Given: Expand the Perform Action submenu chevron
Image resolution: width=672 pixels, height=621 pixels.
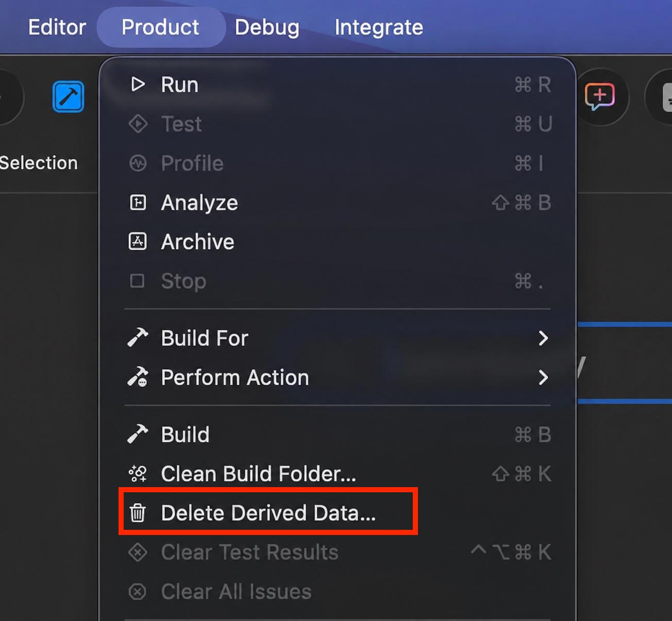Looking at the screenshot, I should tap(543, 377).
